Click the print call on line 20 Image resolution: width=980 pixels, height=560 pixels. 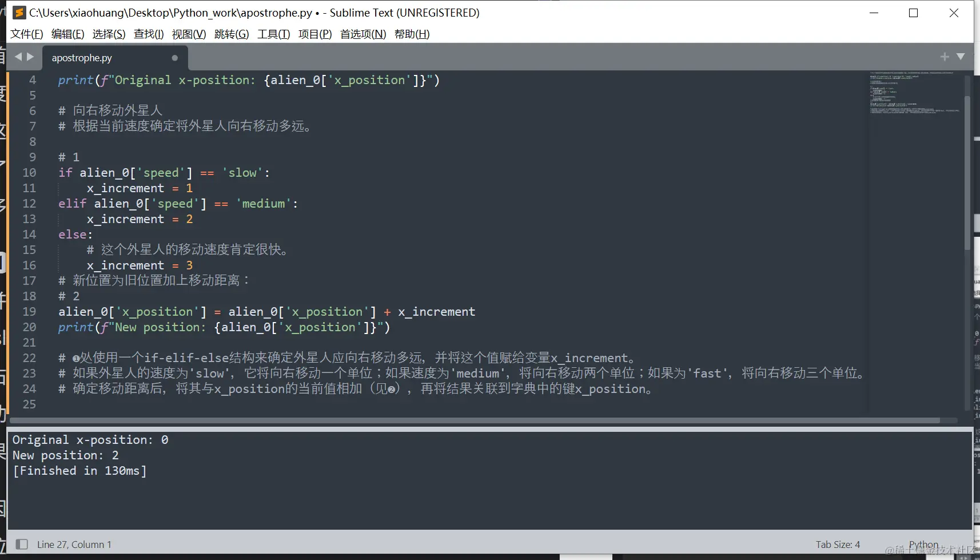click(224, 327)
